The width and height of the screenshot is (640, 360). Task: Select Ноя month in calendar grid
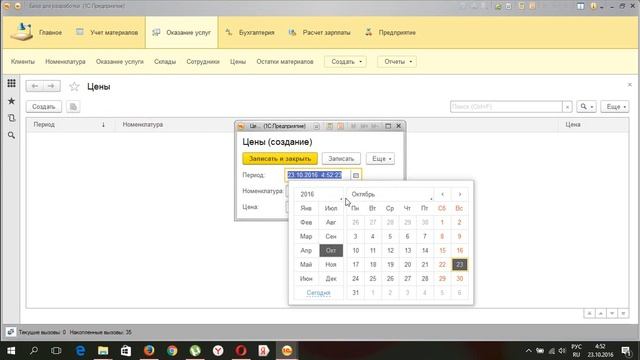[331, 264]
